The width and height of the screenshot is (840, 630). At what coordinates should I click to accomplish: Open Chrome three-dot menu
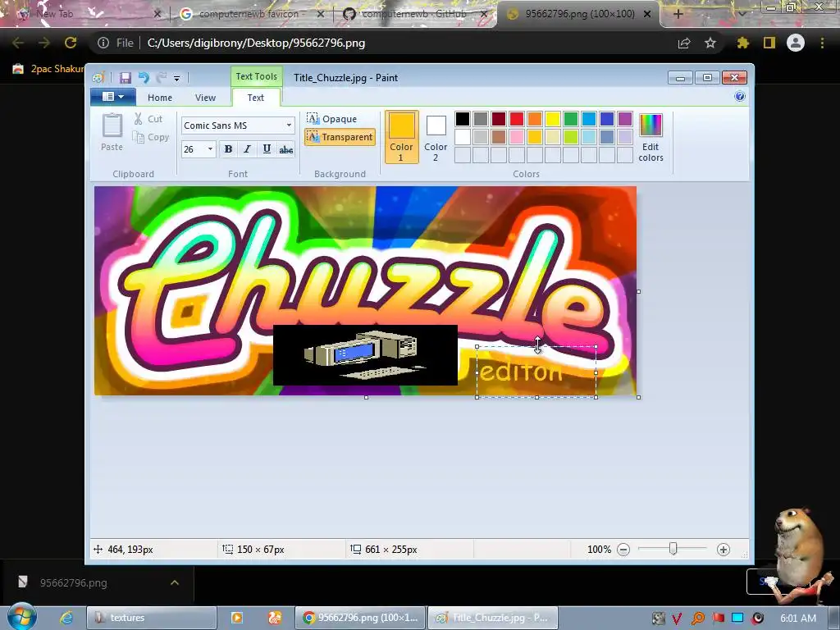click(822, 43)
